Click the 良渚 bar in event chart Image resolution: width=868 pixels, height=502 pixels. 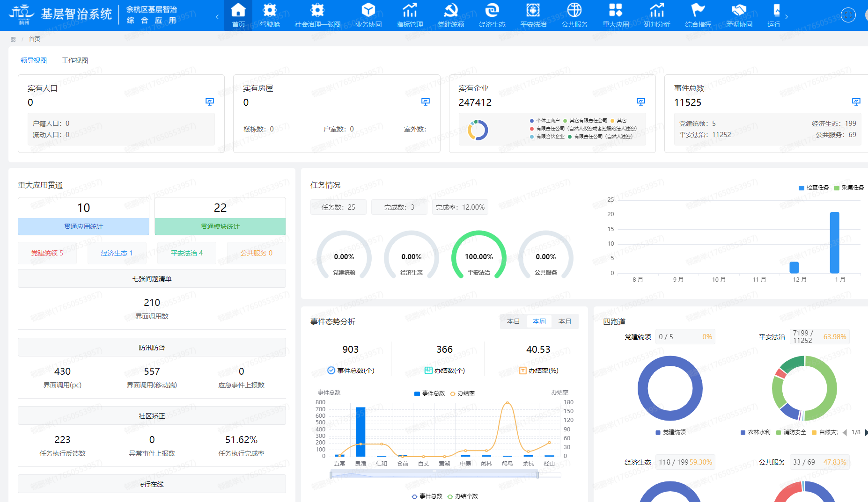360,432
